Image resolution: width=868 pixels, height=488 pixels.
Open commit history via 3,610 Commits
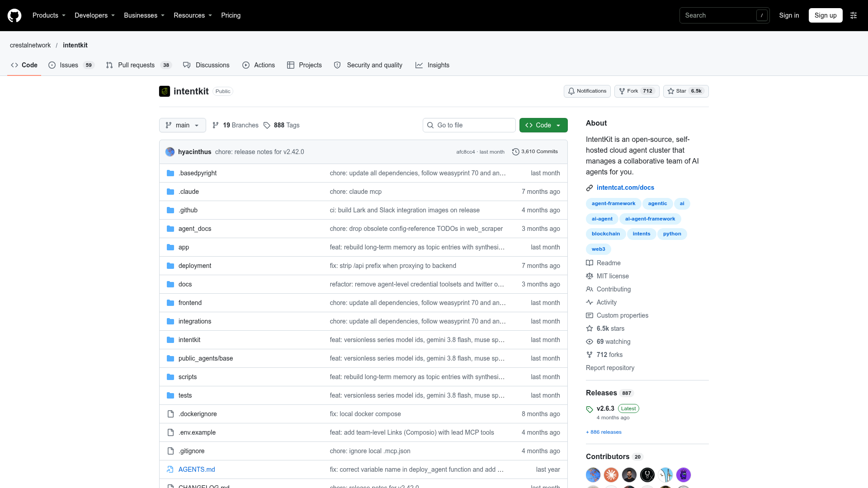click(x=535, y=152)
